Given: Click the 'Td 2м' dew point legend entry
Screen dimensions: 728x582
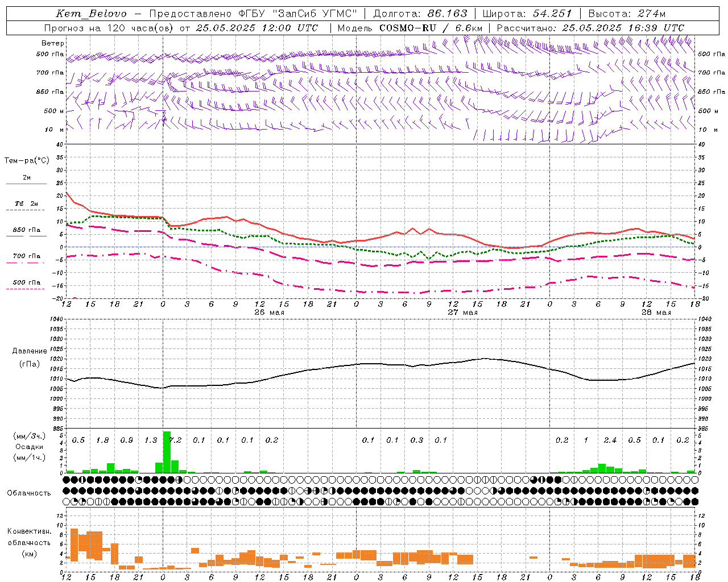Looking at the screenshot, I should [x=27, y=203].
